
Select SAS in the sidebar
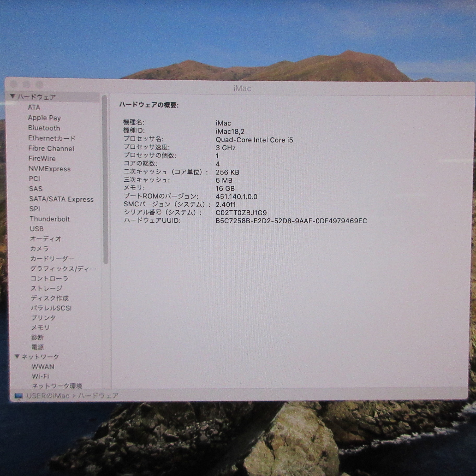(x=36, y=189)
